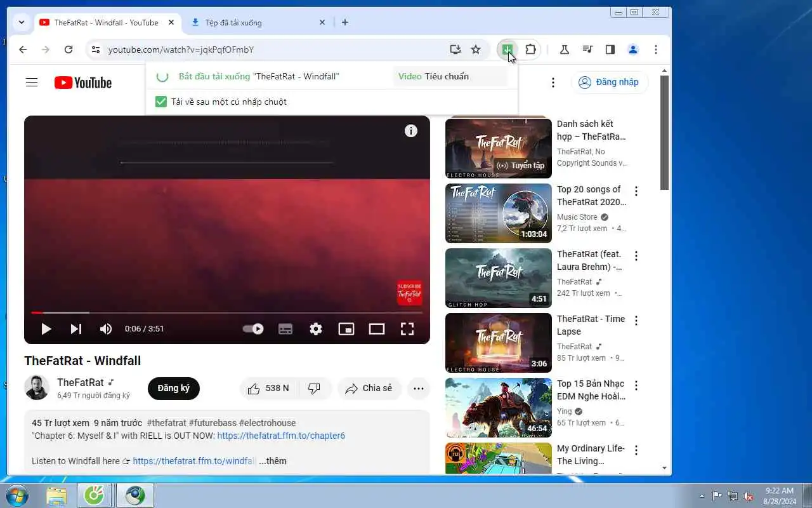This screenshot has width=812, height=508.
Task: Dislike the video
Action: [x=314, y=389]
